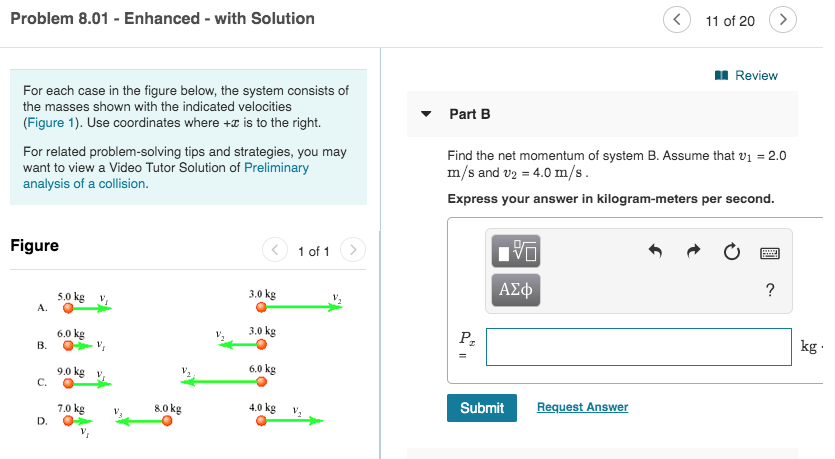This screenshot has width=835, height=459.
Task: Go to previous problem arrow
Action: 677,20
